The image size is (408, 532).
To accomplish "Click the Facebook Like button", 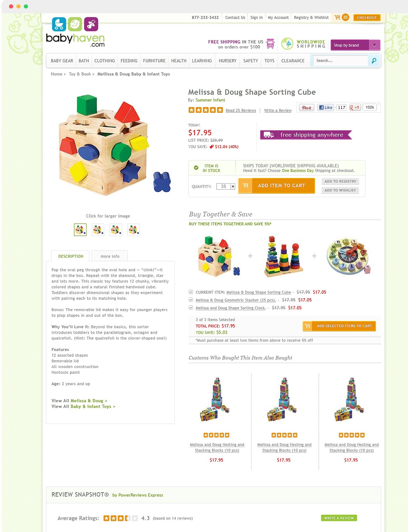I will pyautogui.click(x=326, y=107).
